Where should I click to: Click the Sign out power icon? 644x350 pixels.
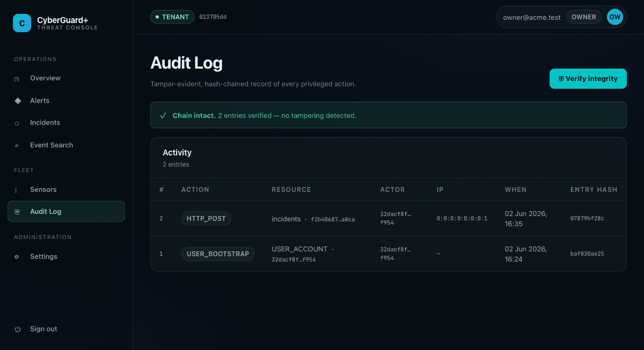pos(17,329)
